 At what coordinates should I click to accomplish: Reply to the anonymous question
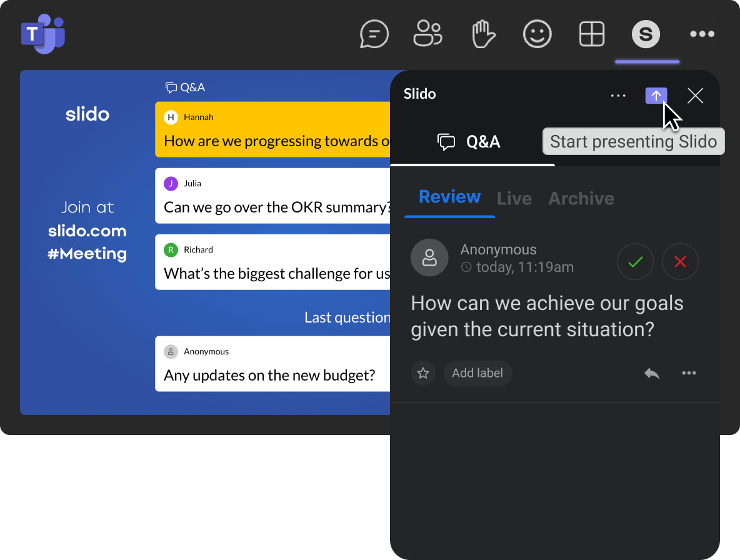652,373
